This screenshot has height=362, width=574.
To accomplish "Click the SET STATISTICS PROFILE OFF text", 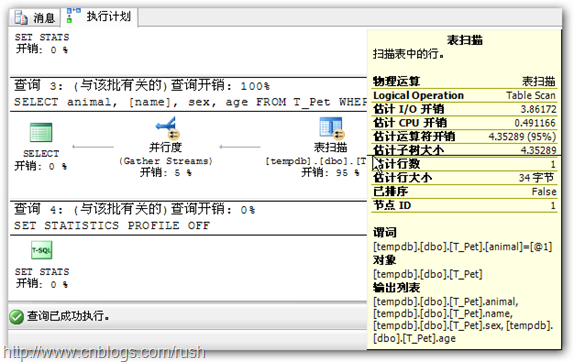I will pyautogui.click(x=112, y=225).
